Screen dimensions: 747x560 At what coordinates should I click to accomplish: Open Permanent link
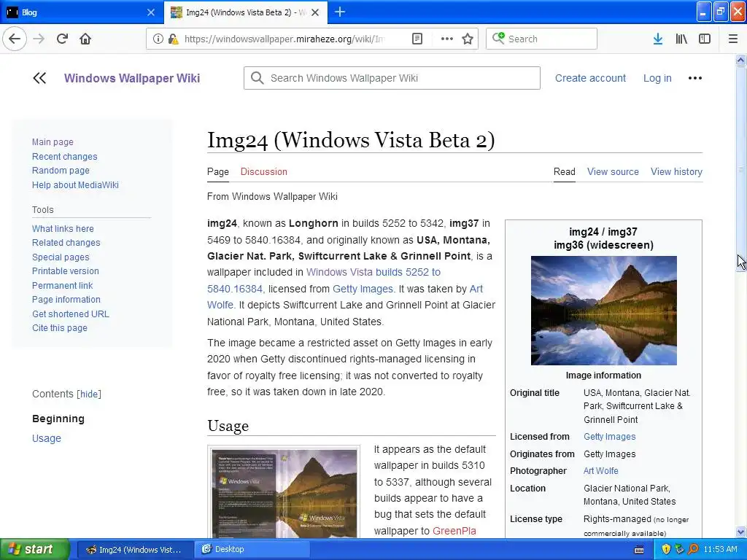[x=63, y=285]
